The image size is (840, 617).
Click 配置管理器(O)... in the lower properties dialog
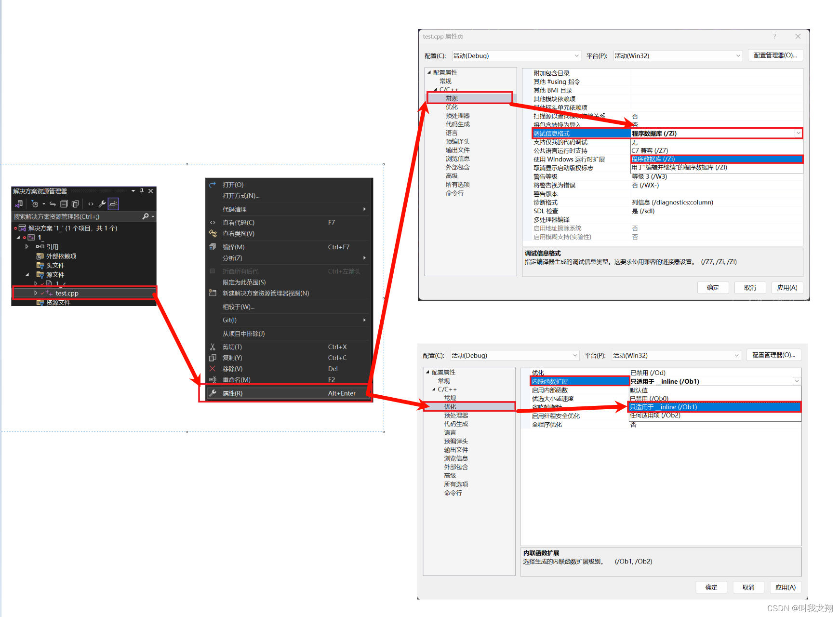point(773,355)
